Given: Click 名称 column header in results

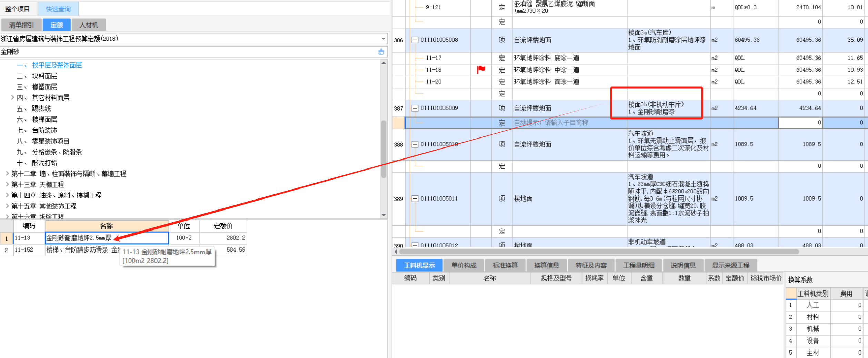Looking at the screenshot, I should [107, 226].
